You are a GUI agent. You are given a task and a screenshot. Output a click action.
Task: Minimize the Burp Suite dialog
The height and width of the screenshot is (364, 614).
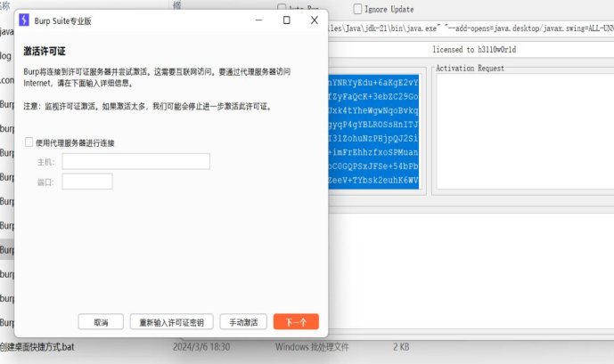click(x=258, y=20)
